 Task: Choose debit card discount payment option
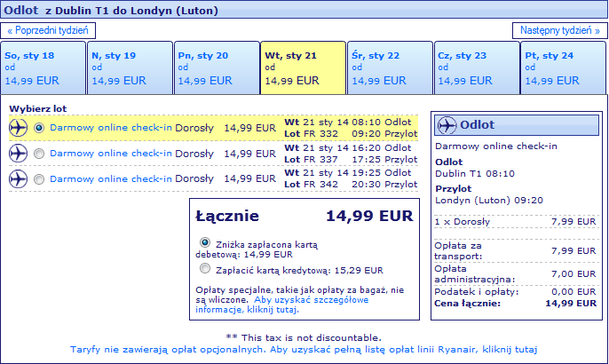pyautogui.click(x=205, y=242)
